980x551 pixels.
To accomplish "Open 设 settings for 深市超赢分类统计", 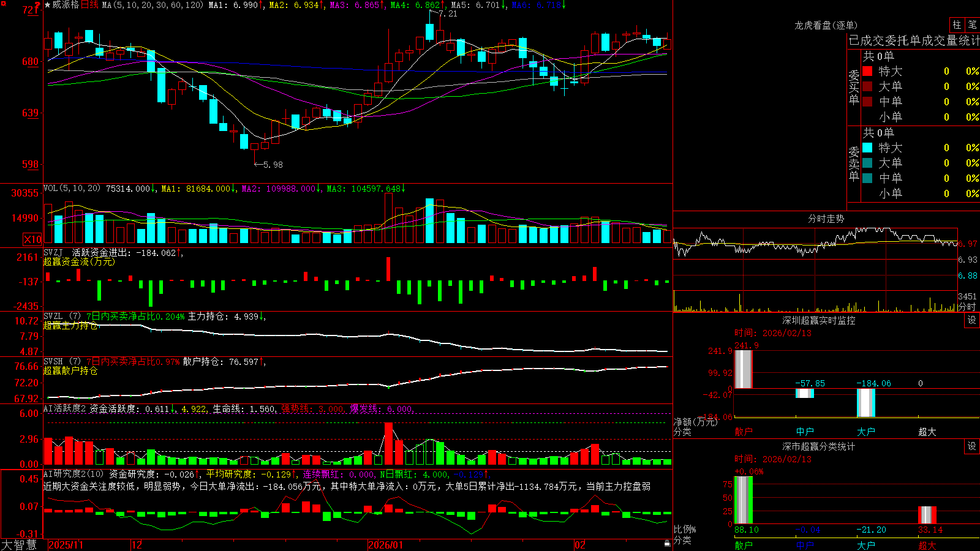I will click(972, 446).
